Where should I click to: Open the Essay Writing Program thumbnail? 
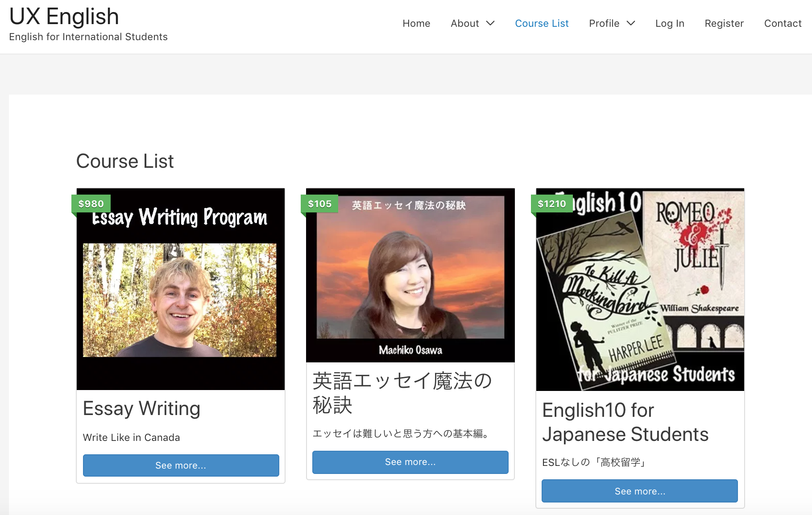click(181, 289)
